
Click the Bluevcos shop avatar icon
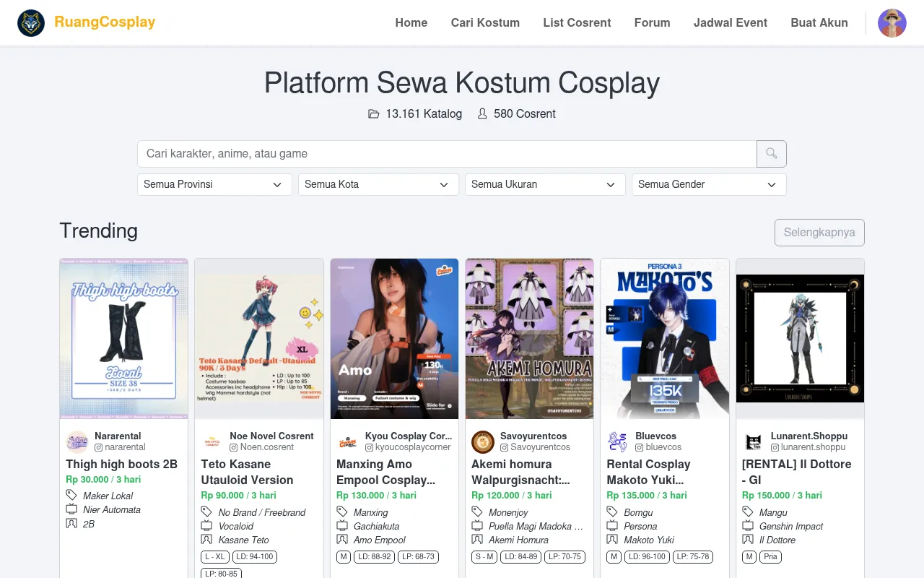pos(618,441)
